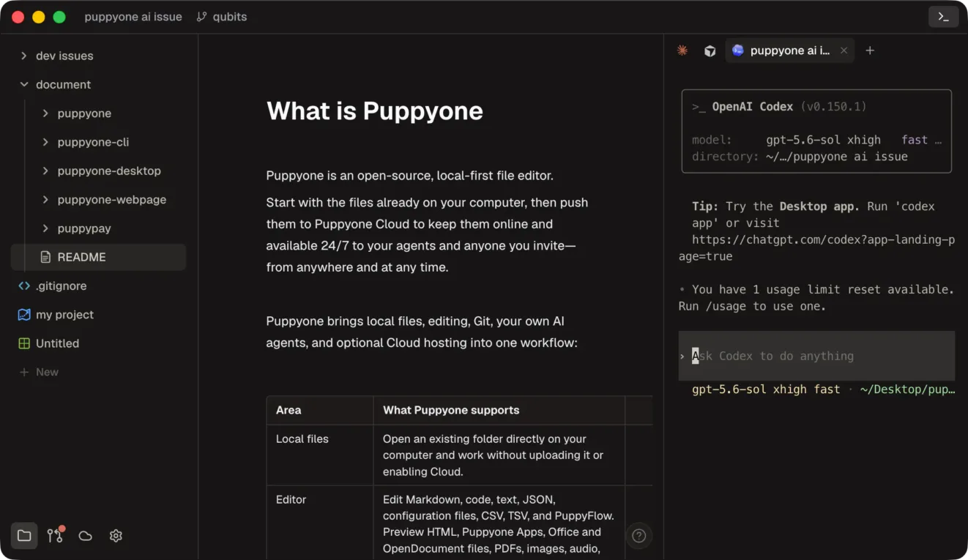Select the cube agent icon
This screenshot has width=968, height=560.
click(x=710, y=51)
